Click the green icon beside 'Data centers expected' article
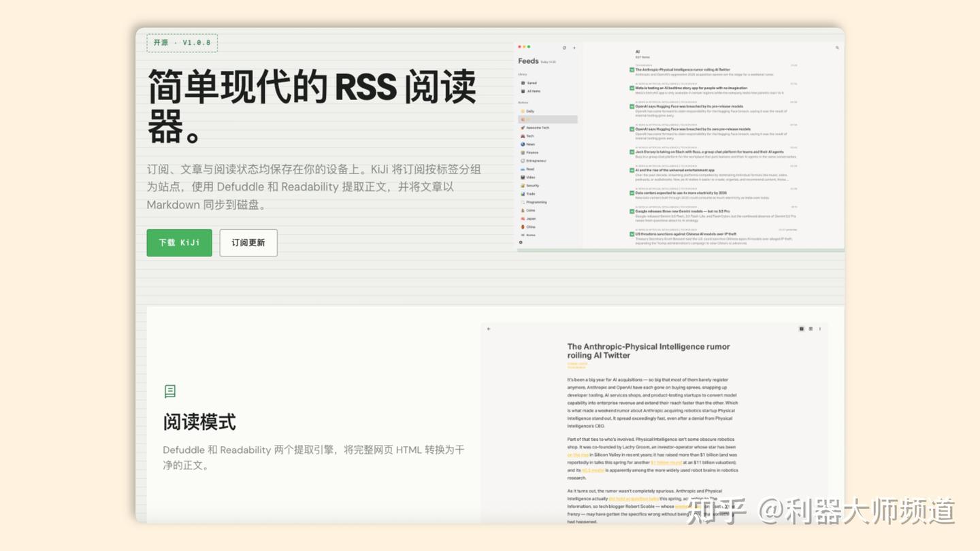The image size is (980, 551). [632, 193]
